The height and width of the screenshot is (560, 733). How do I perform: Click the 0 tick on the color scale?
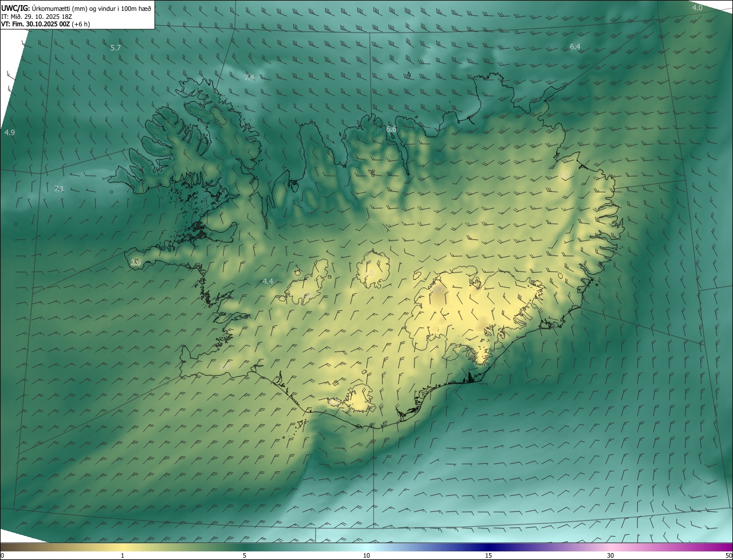(x=2, y=555)
